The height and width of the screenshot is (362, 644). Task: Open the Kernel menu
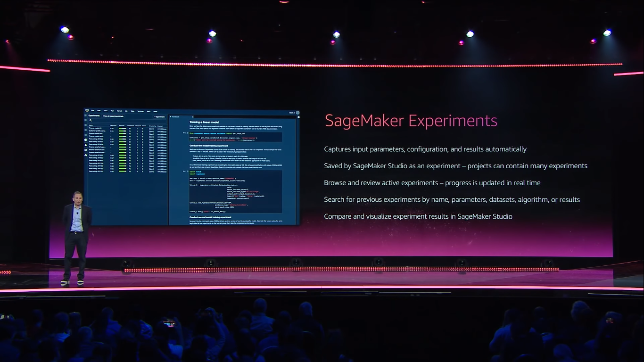(119, 111)
